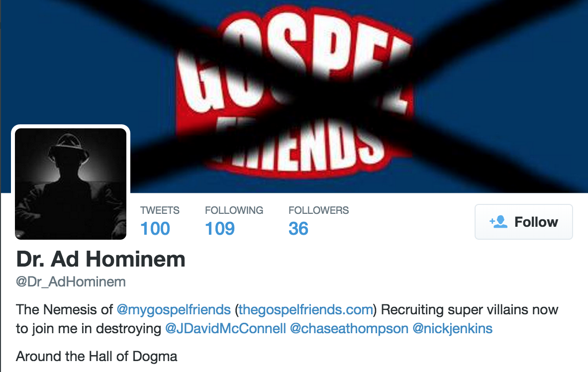
Task: Click the FOLLOWERS label
Action: pos(318,210)
